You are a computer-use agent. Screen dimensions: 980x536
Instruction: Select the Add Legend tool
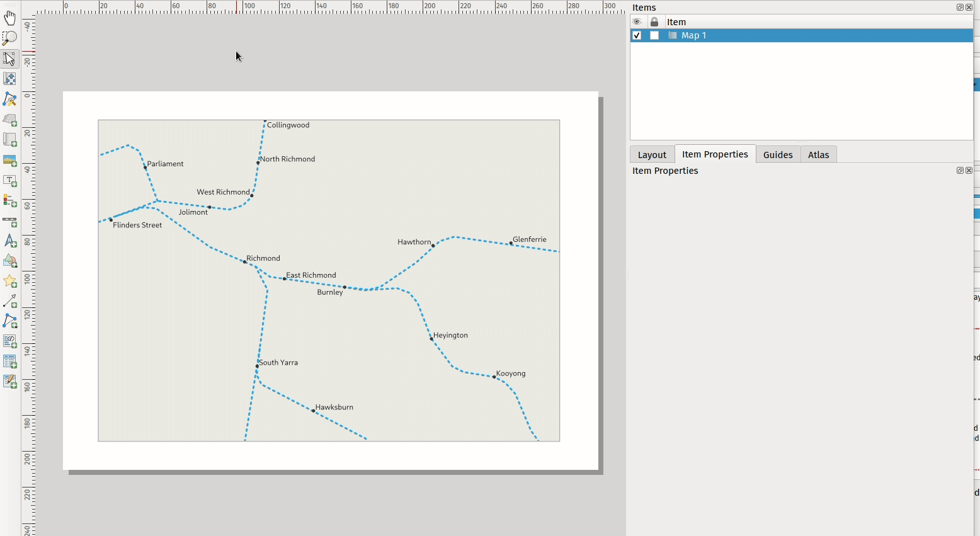click(9, 200)
